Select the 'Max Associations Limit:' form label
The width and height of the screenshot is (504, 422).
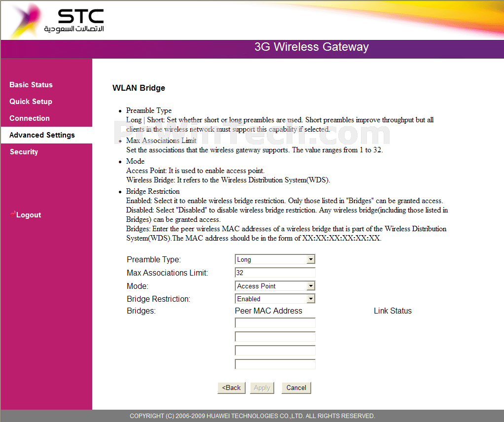[167, 273]
